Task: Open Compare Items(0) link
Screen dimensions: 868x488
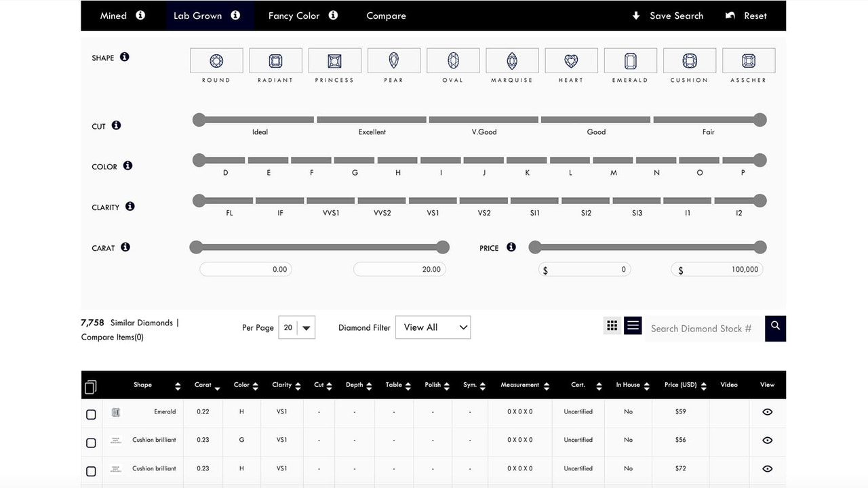Action: point(113,337)
